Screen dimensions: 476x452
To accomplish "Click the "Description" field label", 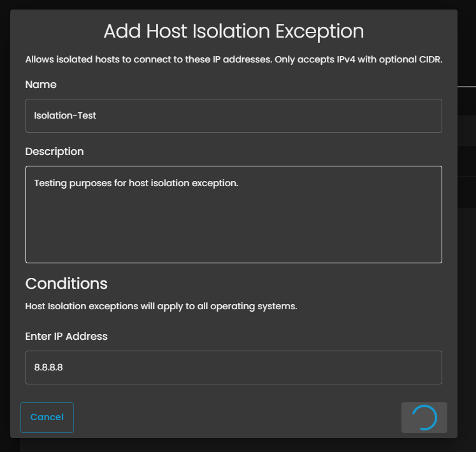I will pos(54,152).
